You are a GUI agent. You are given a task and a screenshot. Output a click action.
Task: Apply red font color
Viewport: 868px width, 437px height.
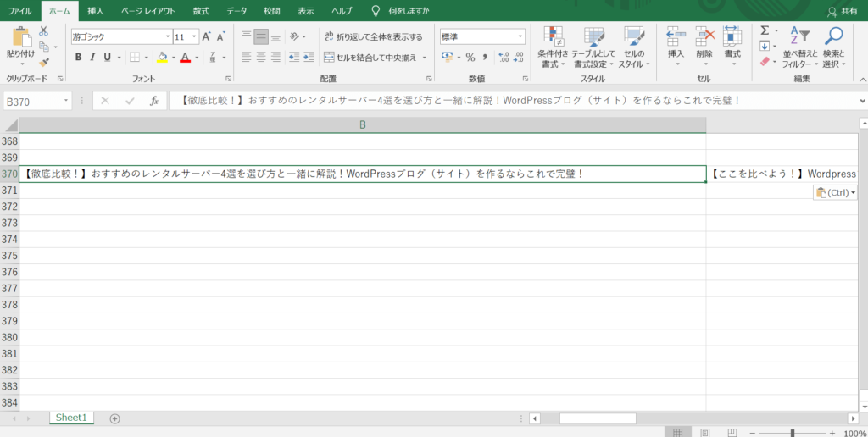185,57
